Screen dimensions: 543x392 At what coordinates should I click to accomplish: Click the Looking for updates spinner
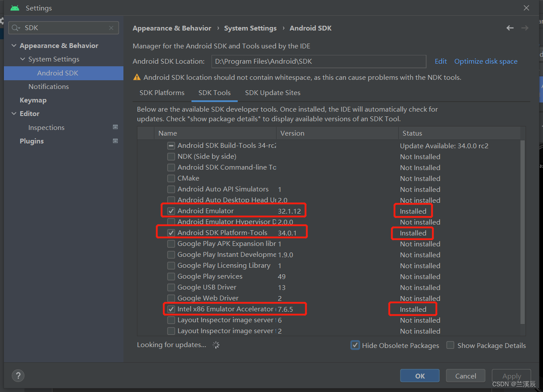click(216, 345)
